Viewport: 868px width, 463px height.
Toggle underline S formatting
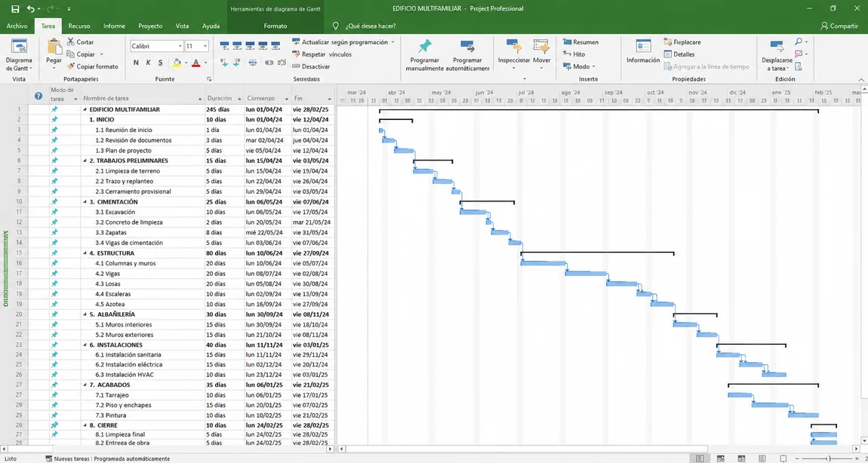point(161,63)
